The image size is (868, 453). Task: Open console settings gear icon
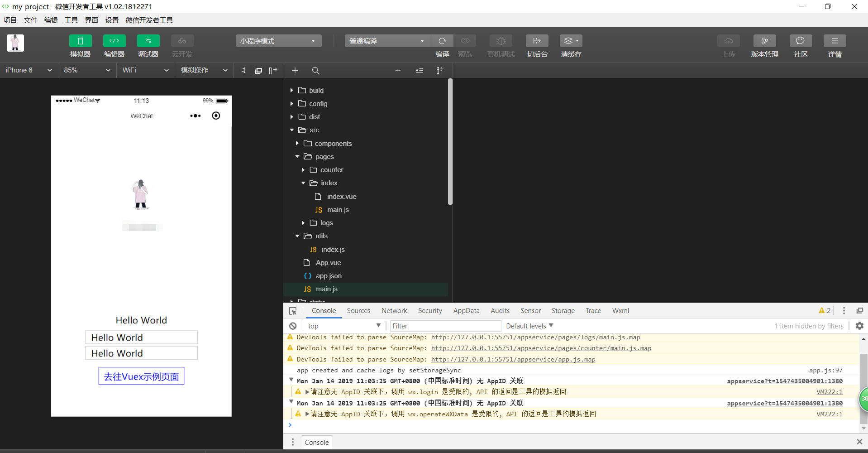coord(859,326)
